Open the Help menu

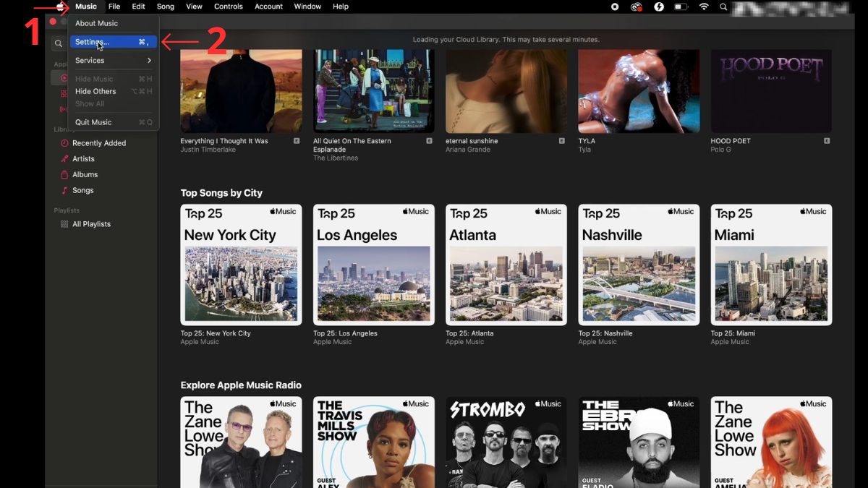pos(341,7)
